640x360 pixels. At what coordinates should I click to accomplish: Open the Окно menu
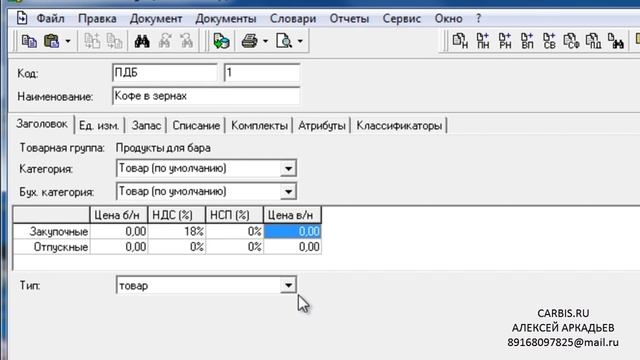click(x=449, y=18)
